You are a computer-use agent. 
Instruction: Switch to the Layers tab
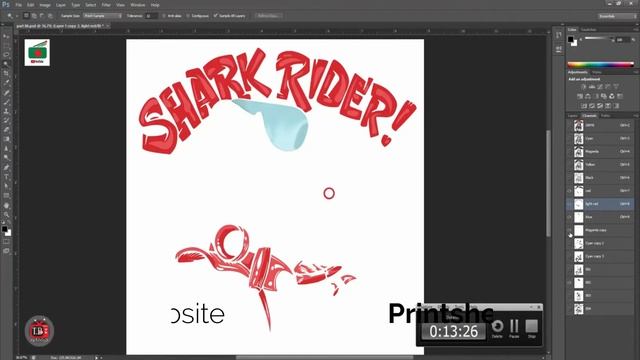point(573,116)
